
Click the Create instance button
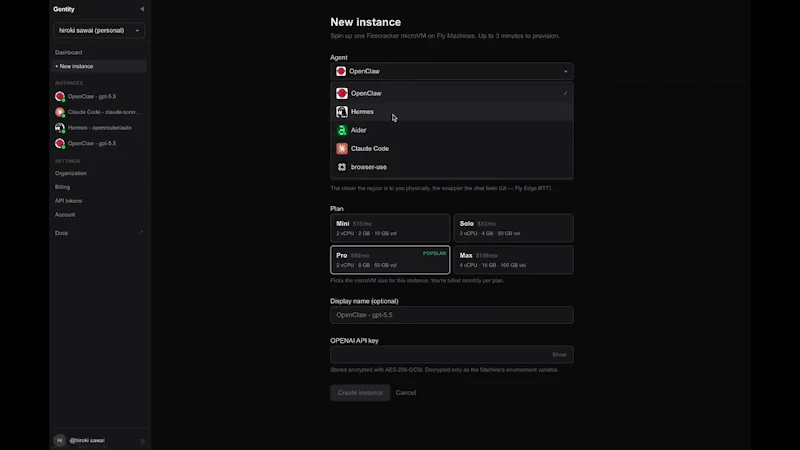[x=360, y=393]
